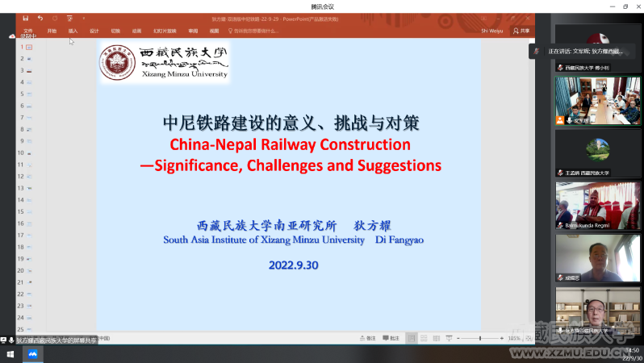
Task: Click the Tell Me search box with lightbulb
Action: coord(253,31)
